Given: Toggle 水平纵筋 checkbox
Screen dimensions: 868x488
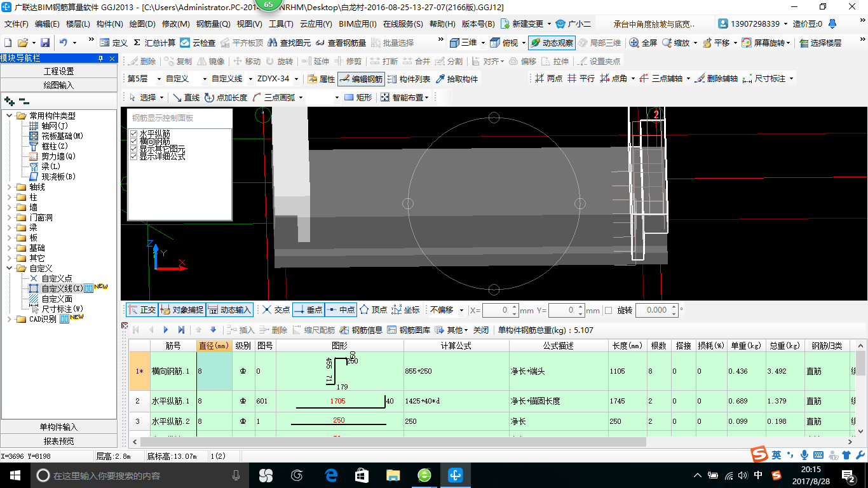Looking at the screenshot, I should pos(133,133).
